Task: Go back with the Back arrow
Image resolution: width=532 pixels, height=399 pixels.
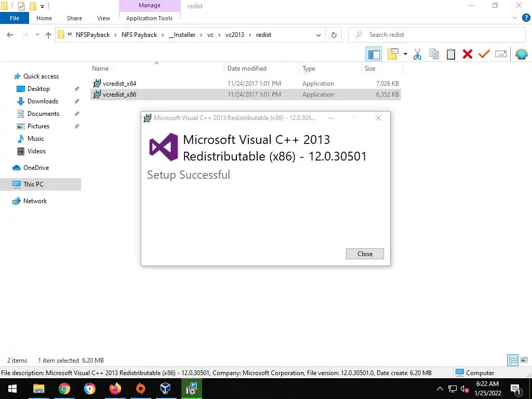Action: coord(10,35)
